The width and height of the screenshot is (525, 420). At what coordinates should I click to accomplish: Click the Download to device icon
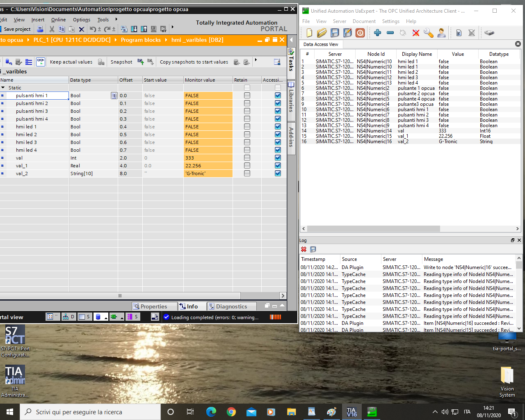coord(134,29)
